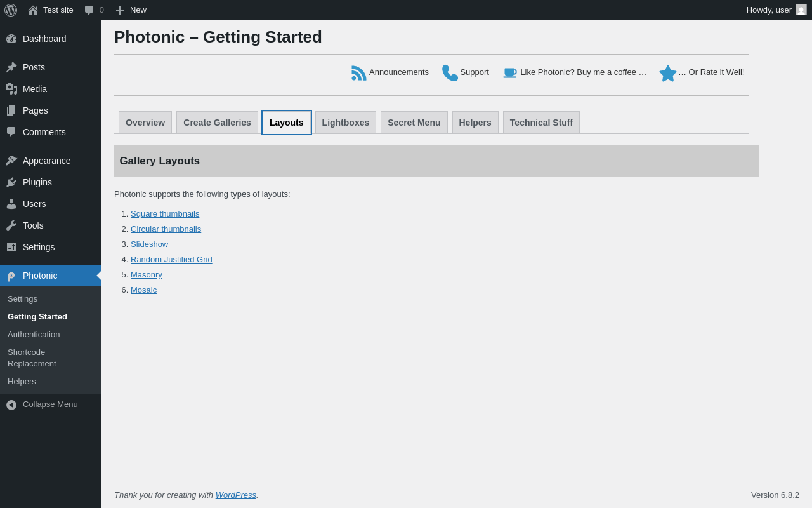Click New text in admin bar
The image size is (812, 508).
point(138,10)
